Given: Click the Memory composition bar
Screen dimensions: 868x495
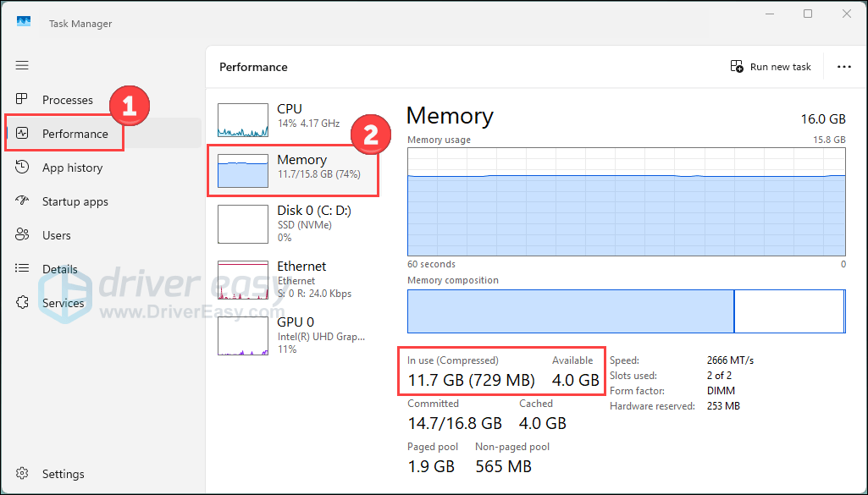Looking at the screenshot, I should [x=626, y=311].
